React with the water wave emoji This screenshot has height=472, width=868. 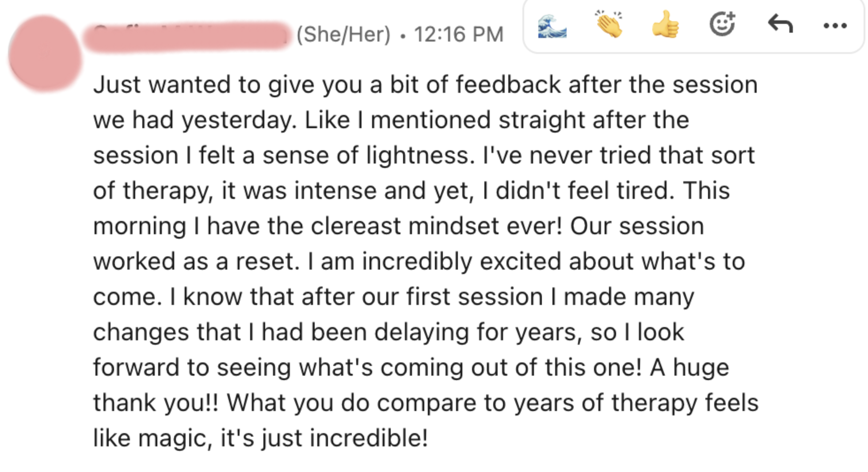(552, 26)
